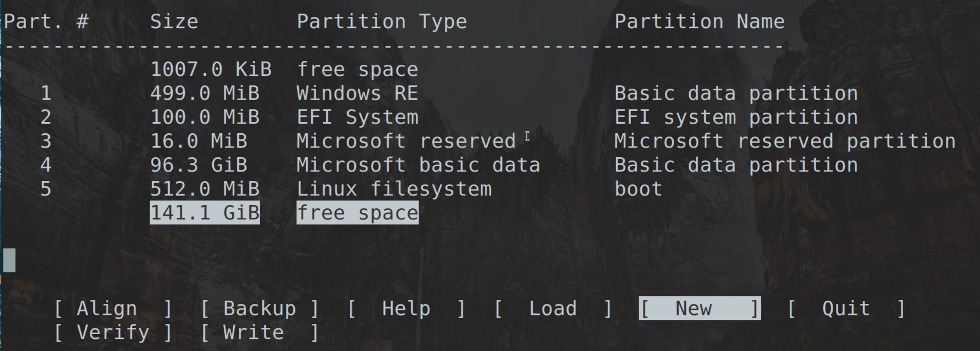Choose the Verify option

113,332
